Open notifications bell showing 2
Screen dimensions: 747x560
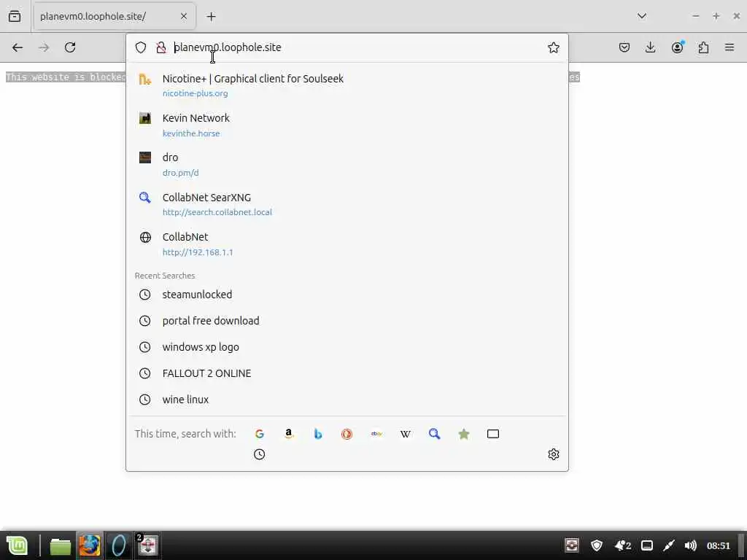[x=623, y=545]
